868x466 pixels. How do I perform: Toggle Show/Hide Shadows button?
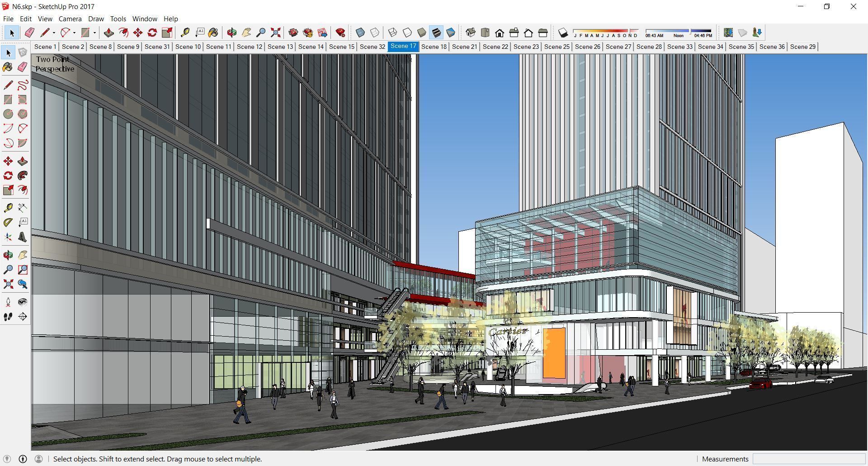click(x=563, y=33)
